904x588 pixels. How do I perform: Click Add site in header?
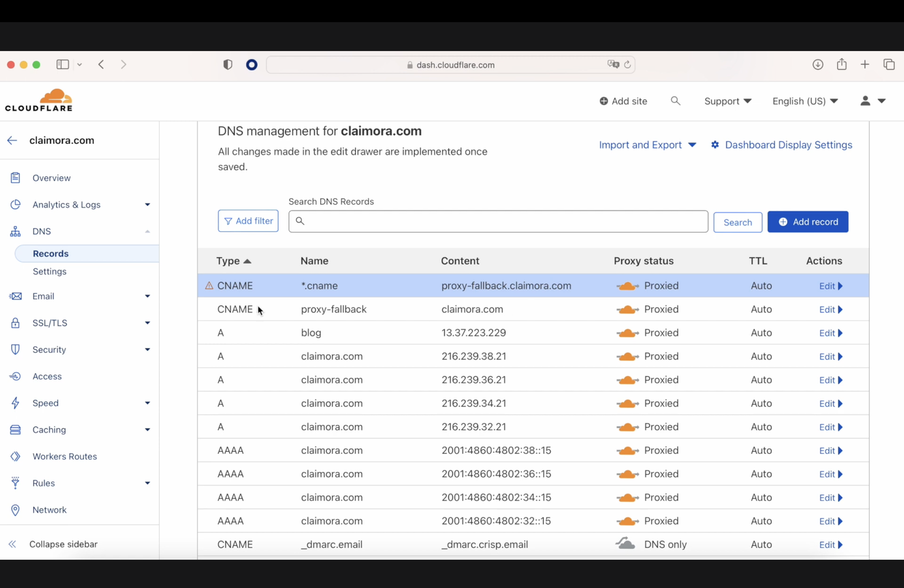click(623, 101)
